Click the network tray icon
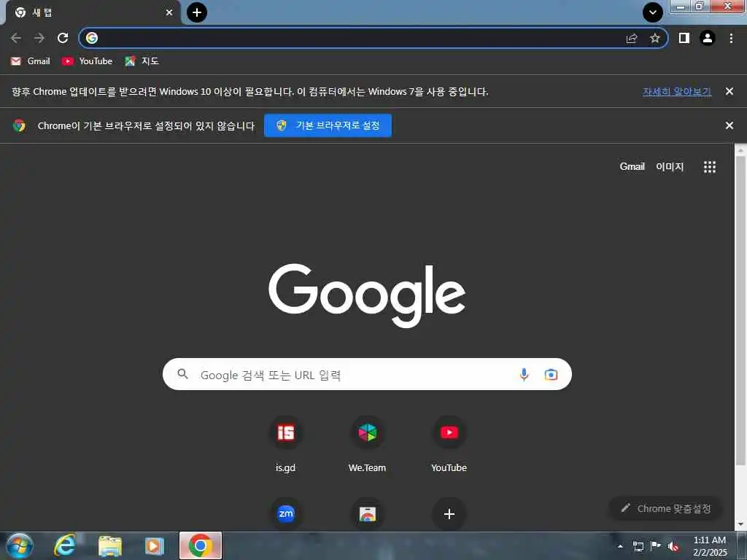This screenshot has width=747, height=560. click(x=638, y=546)
